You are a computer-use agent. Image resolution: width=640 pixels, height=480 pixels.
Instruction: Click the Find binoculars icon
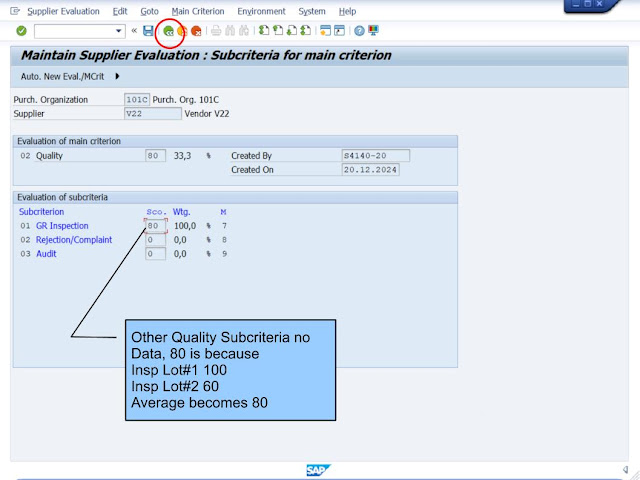pyautogui.click(x=230, y=31)
